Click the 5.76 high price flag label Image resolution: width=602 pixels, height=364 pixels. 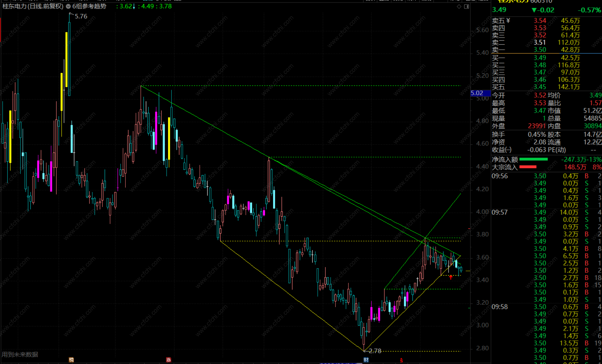point(80,16)
